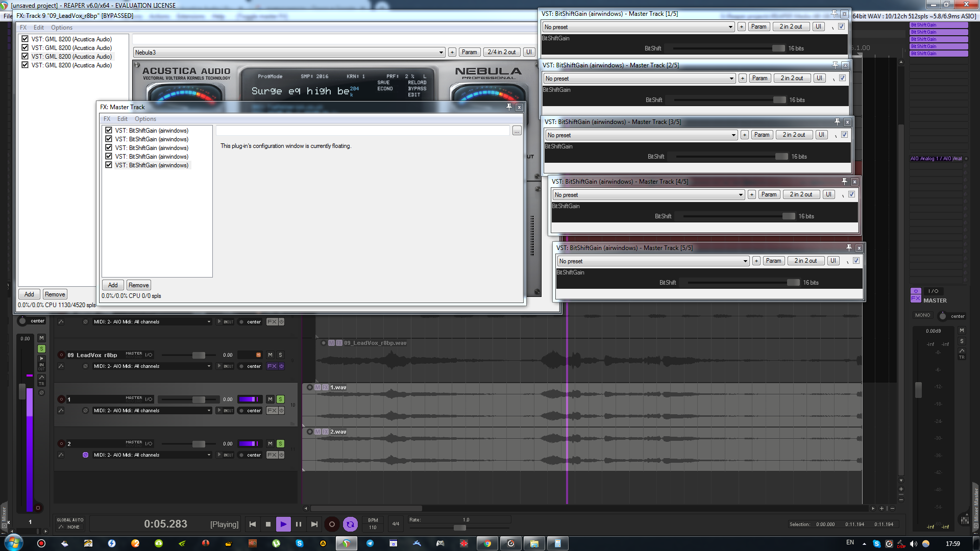Screen dimensions: 980x551
Task: Open FX chain of track 09 LeadVox
Action: coord(272,366)
